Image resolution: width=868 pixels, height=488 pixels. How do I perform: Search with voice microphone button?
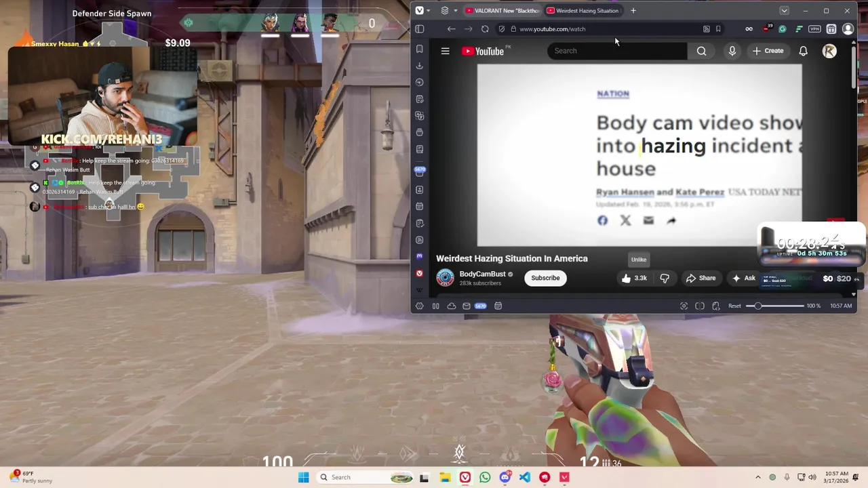pos(732,51)
